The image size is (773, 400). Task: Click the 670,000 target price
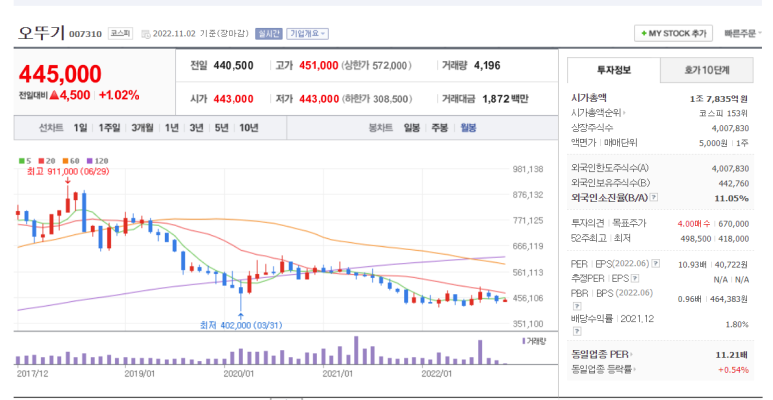[x=734, y=223]
